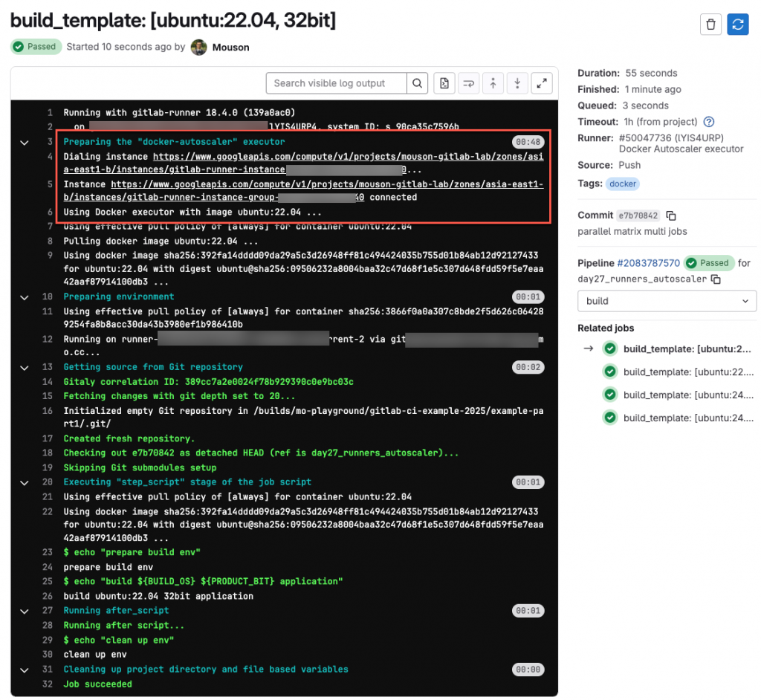The height and width of the screenshot is (700, 761).
Task: Open the build stage dropdown
Action: pos(667,301)
